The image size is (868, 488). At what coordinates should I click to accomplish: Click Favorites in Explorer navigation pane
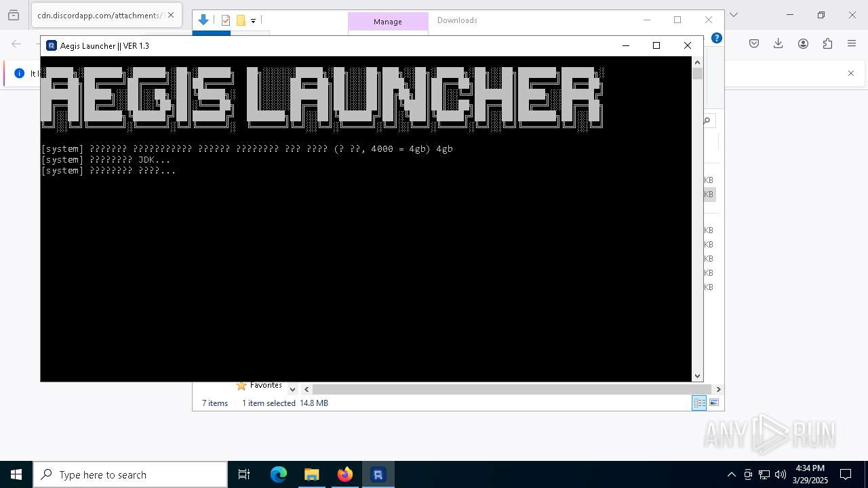[266, 385]
